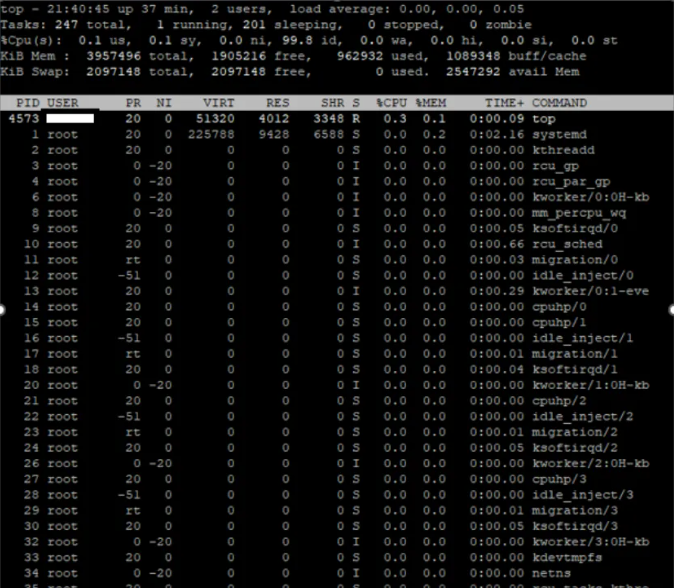The height and width of the screenshot is (588, 674).
Task: Click the kworker/0:0H-kb command
Action: click(591, 197)
